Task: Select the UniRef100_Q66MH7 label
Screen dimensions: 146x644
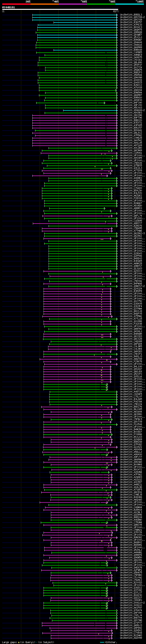Action: [131, 95]
